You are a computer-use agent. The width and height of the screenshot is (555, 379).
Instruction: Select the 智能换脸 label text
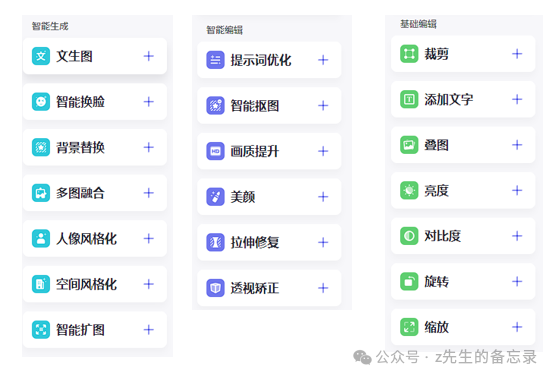[80, 102]
